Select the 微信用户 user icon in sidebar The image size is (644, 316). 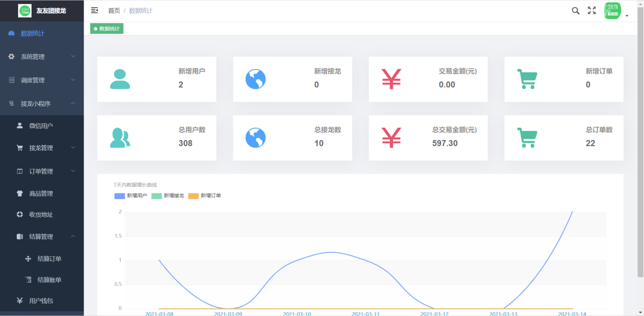[19, 125]
